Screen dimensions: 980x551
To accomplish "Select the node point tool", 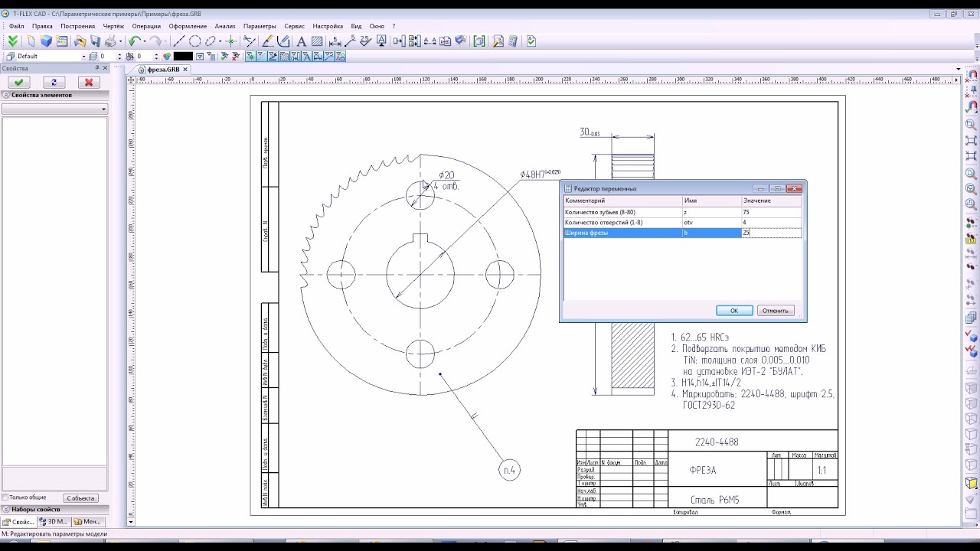I will tap(231, 41).
